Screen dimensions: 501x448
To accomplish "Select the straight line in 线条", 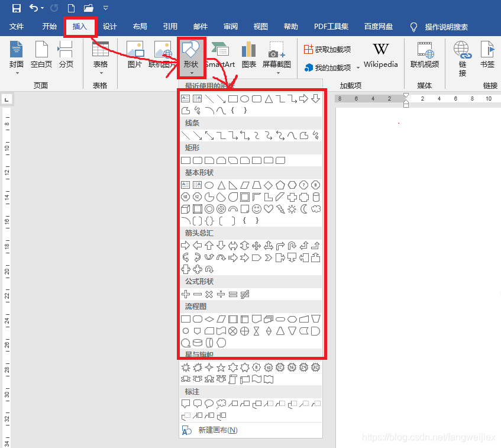I will pos(185,136).
